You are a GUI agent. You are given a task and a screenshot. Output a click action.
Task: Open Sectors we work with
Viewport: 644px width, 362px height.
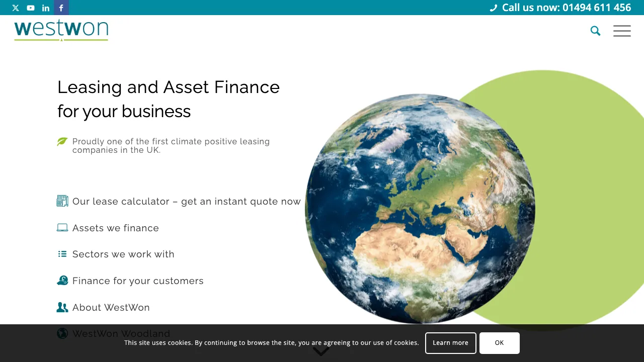click(123, 254)
